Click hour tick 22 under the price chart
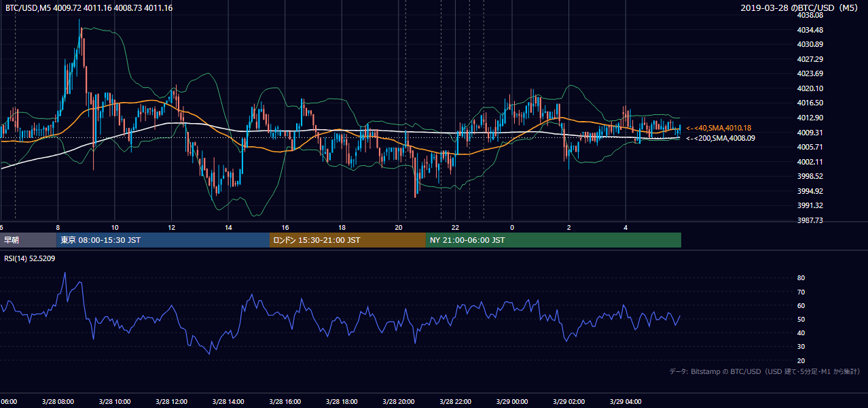This screenshot has height=408, width=868. pos(455,227)
